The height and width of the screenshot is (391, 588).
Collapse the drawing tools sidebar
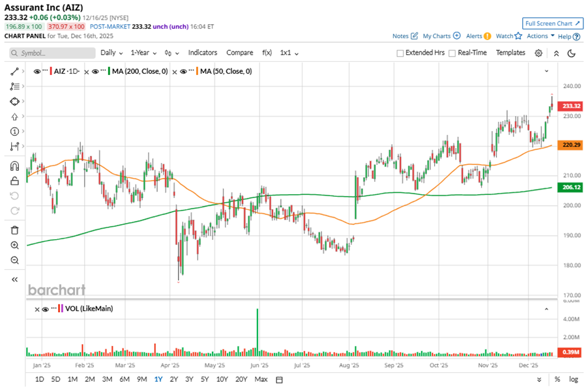pos(14,280)
